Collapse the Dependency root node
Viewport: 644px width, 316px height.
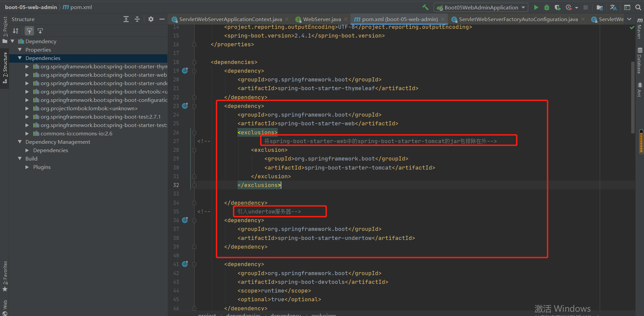[12, 41]
